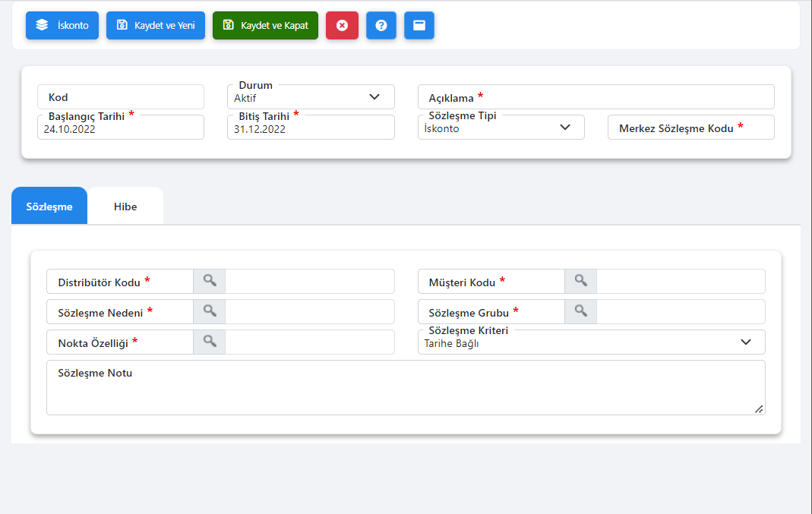Click the red cancel X icon button
Screen dimensions: 812x514
coord(342,25)
